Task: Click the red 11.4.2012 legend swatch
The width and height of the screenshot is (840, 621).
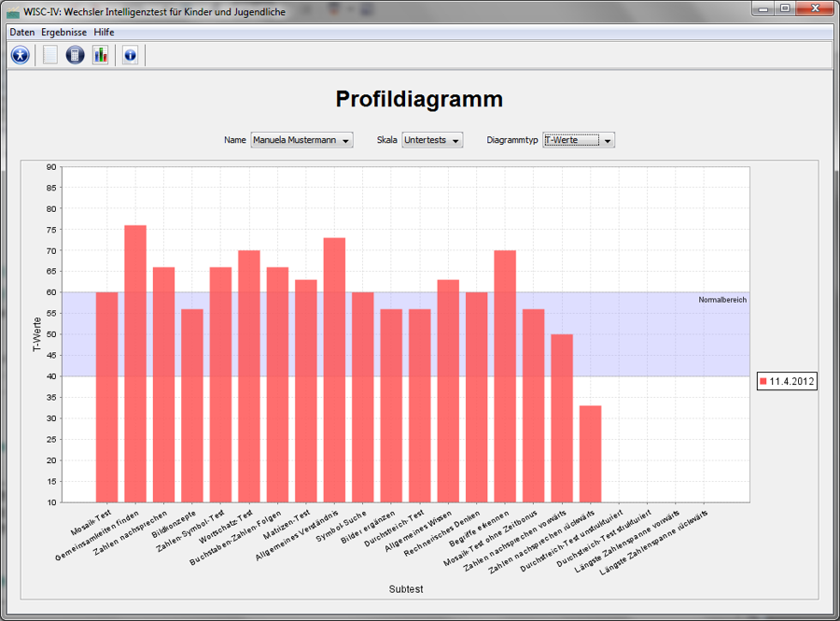Action: click(763, 382)
